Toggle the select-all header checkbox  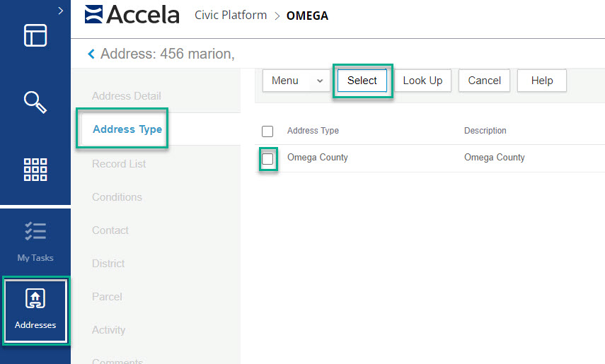[x=267, y=131]
